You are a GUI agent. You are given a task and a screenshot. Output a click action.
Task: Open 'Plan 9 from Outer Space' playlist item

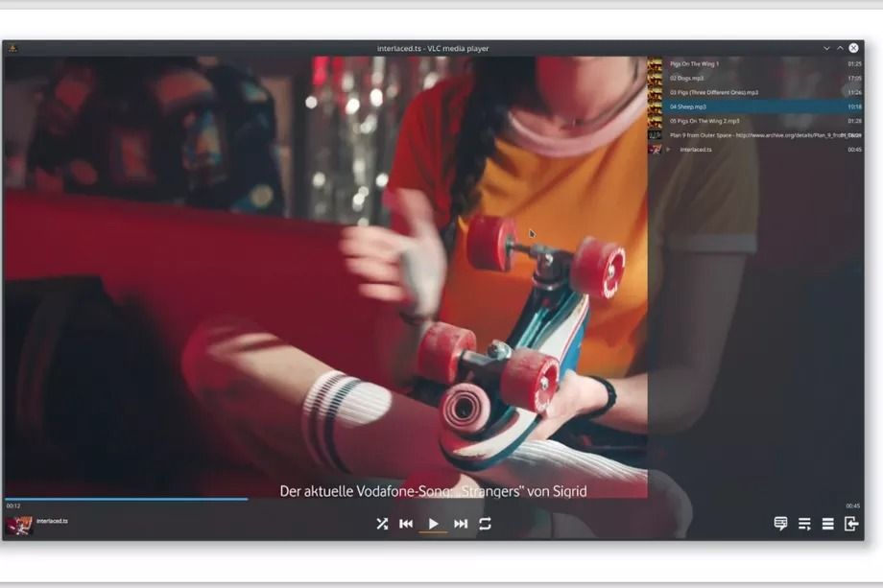pos(749,135)
